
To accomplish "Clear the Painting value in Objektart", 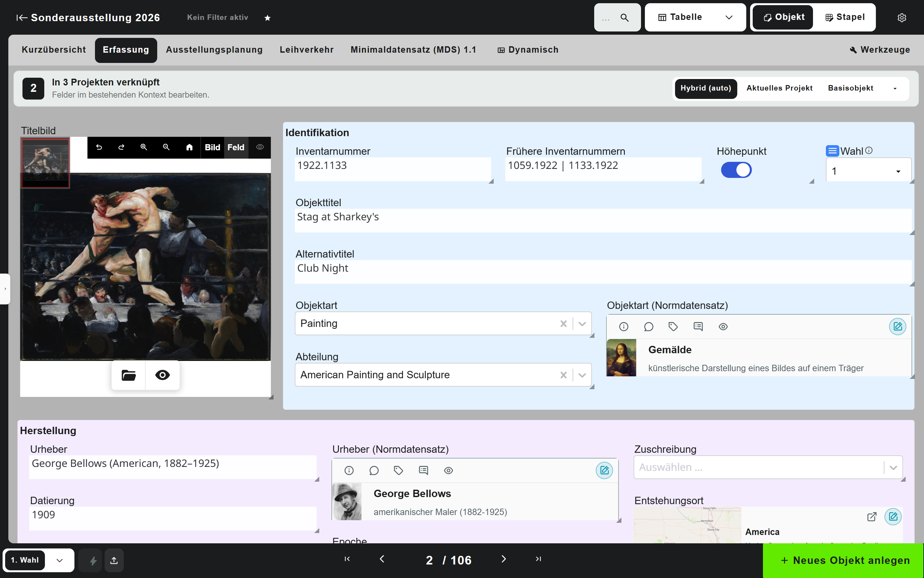I will coord(564,324).
